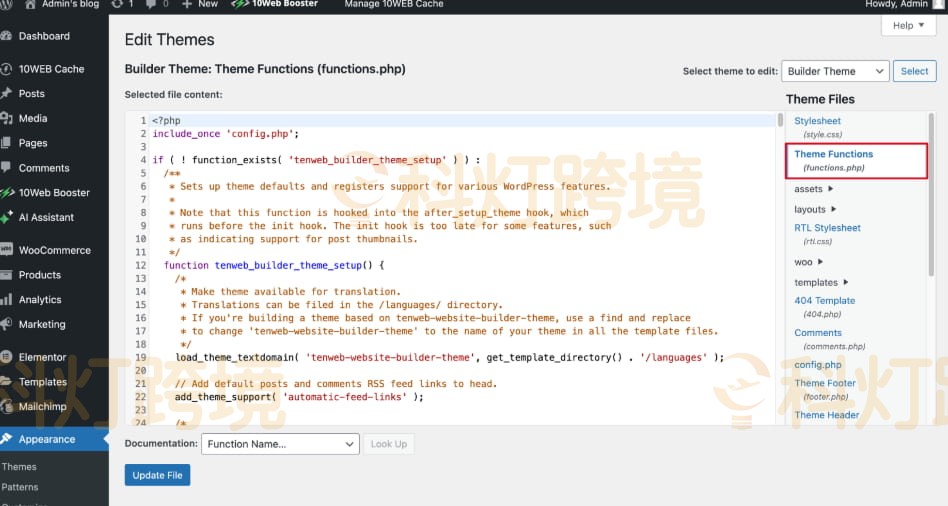Click the Comments bubble icon in sidebar

point(7,168)
